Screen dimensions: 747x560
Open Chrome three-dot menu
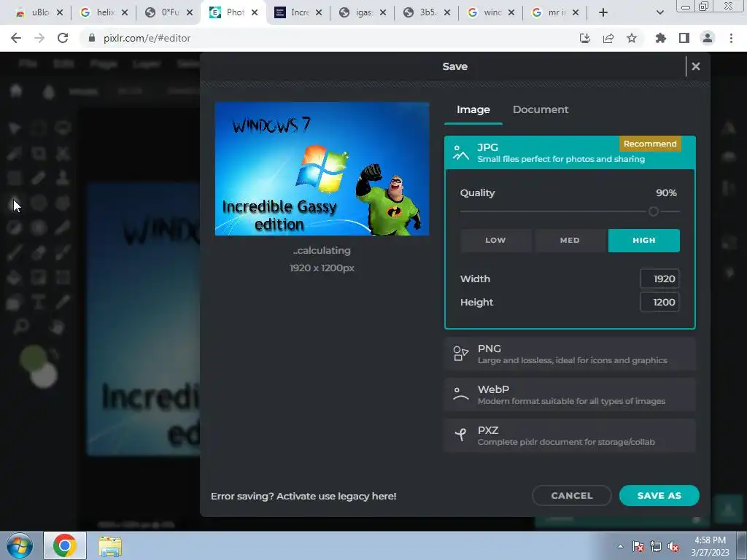[x=731, y=38]
